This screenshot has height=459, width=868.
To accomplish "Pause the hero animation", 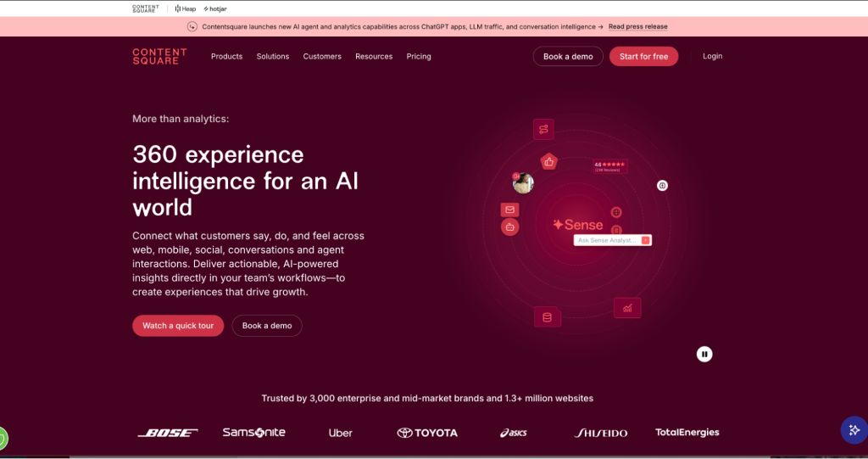I will click(704, 354).
